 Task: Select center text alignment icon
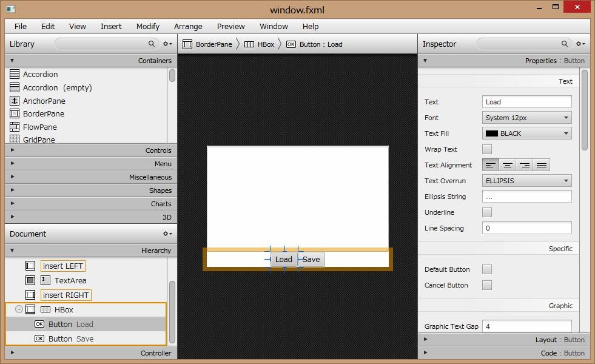508,165
